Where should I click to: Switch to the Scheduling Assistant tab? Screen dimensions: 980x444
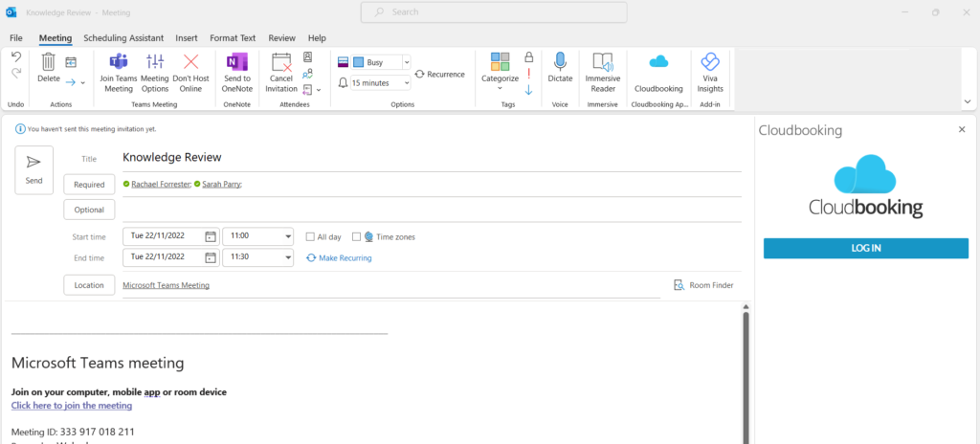[x=123, y=38]
